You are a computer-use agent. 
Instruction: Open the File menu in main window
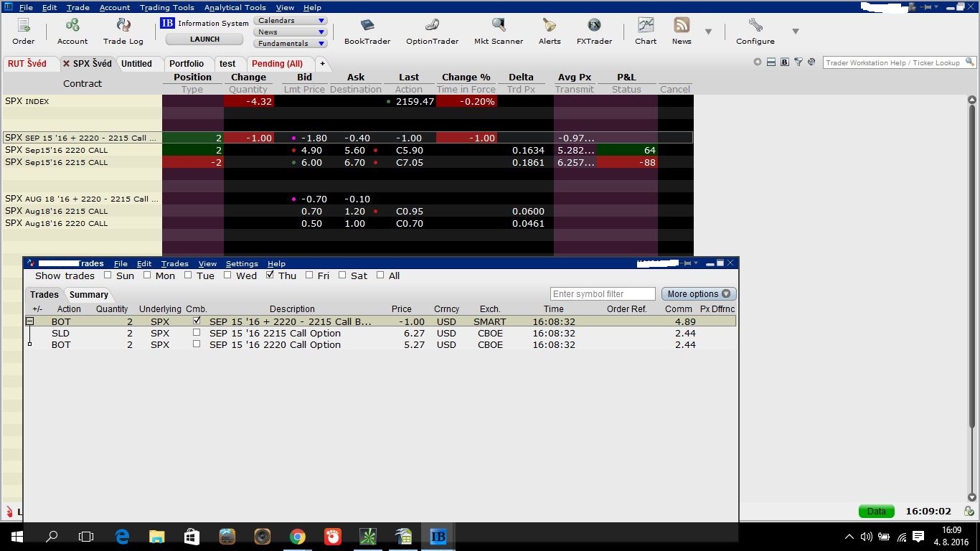tap(26, 7)
